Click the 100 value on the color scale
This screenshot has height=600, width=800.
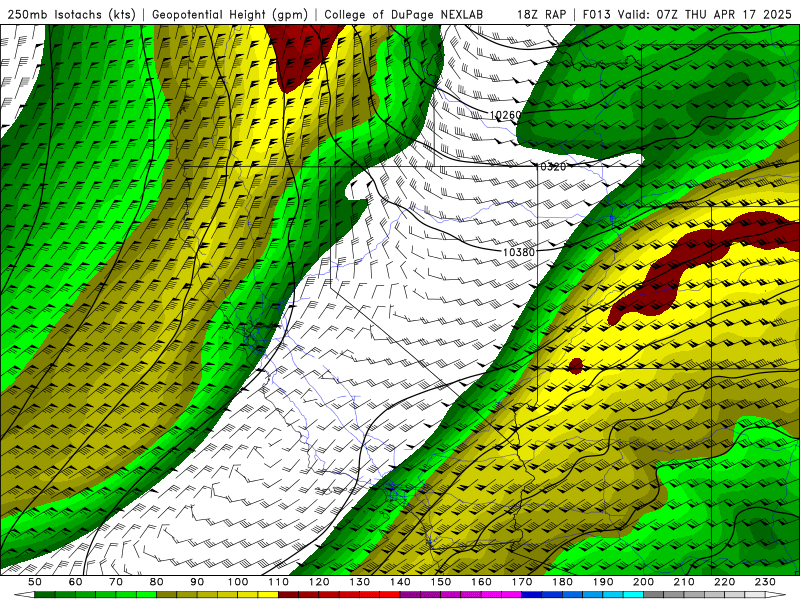tap(238, 582)
